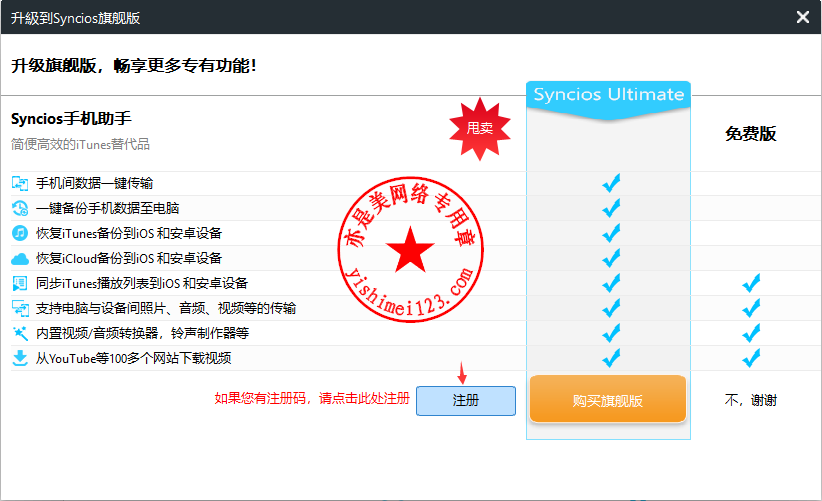
Task: Click the red 甩卖 sale badge
Action: pyautogui.click(x=480, y=128)
